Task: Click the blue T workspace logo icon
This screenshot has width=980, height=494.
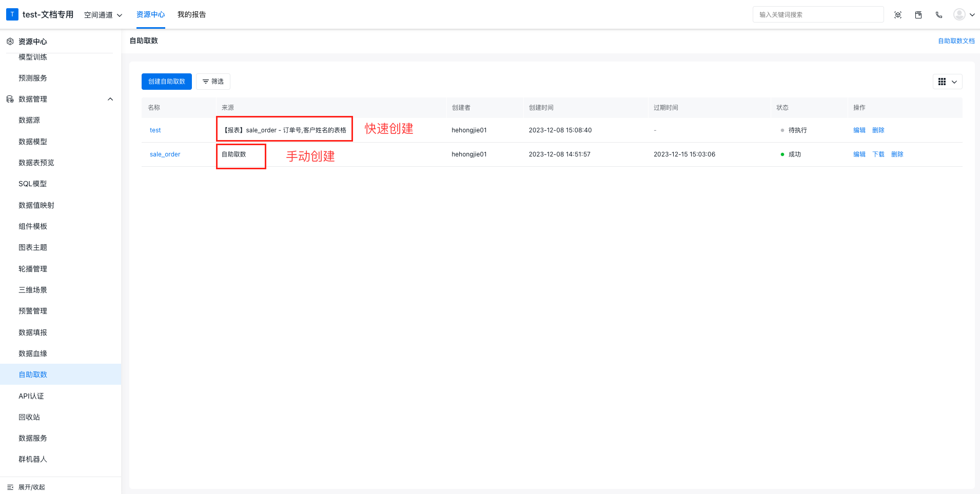Action: [x=12, y=14]
